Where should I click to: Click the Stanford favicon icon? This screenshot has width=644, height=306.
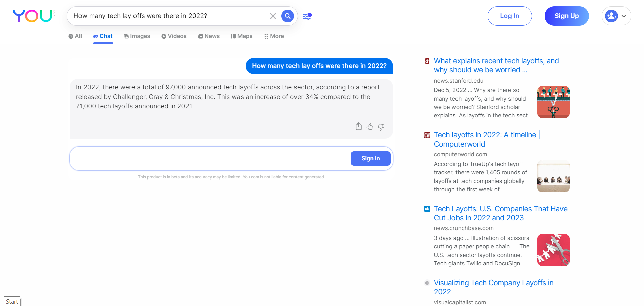pos(427,61)
